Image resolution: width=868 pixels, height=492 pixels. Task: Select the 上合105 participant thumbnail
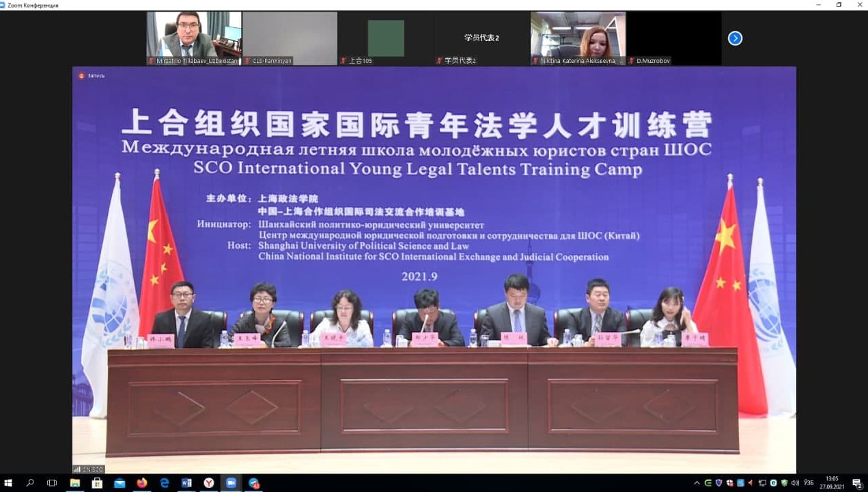pyautogui.click(x=386, y=38)
